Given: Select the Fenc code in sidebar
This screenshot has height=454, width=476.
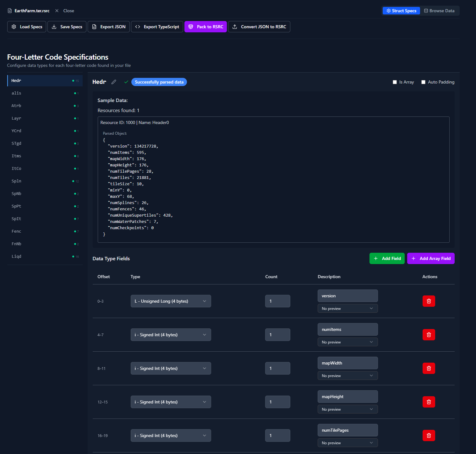Looking at the screenshot, I should [x=45, y=231].
